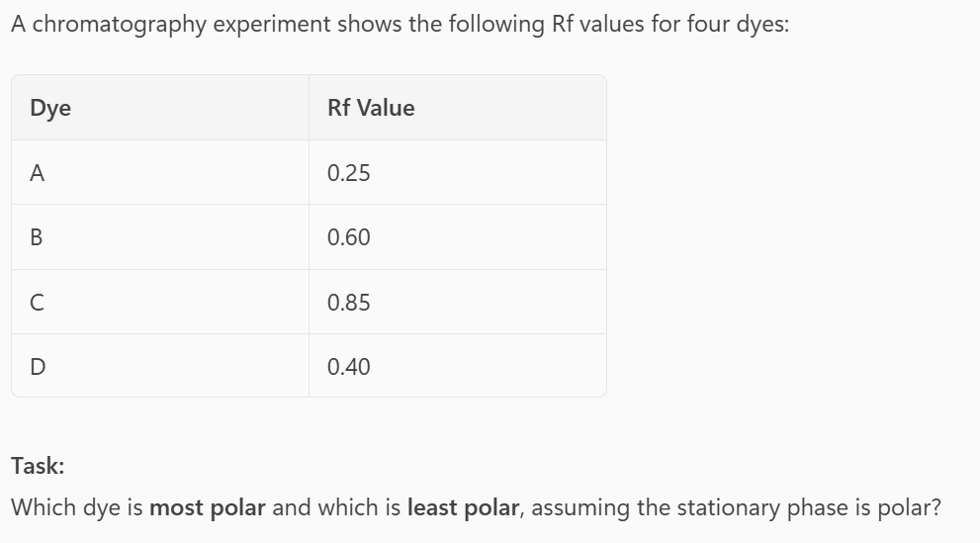The width and height of the screenshot is (980, 543).
Task: Click the 0.85 Rf value cell
Action: point(349,303)
